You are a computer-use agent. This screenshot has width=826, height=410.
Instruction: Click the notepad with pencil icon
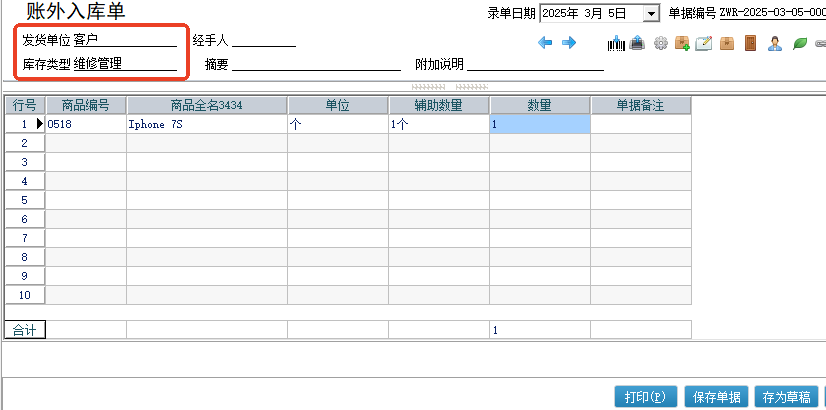tap(704, 43)
